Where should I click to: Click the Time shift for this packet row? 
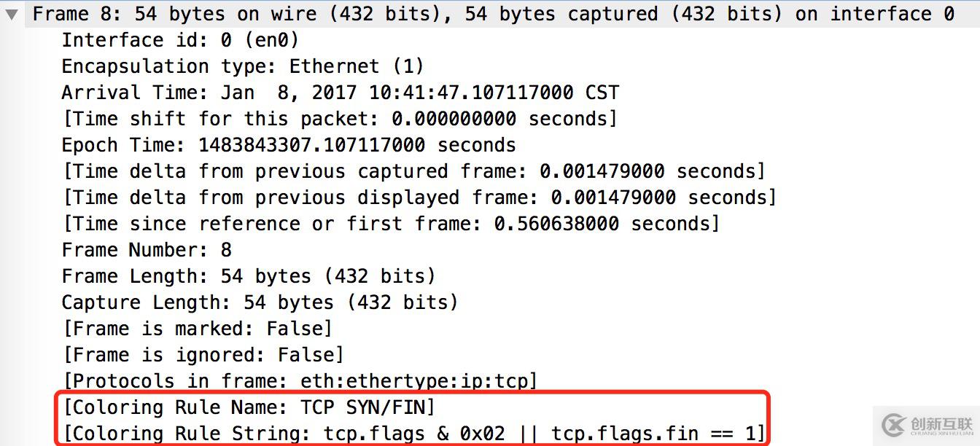coord(339,119)
